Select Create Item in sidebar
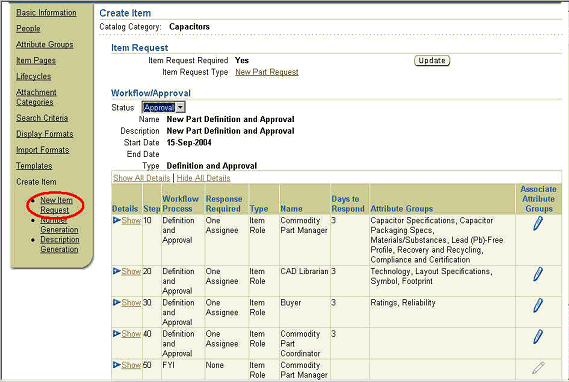The width and height of the screenshot is (569, 382). (36, 182)
